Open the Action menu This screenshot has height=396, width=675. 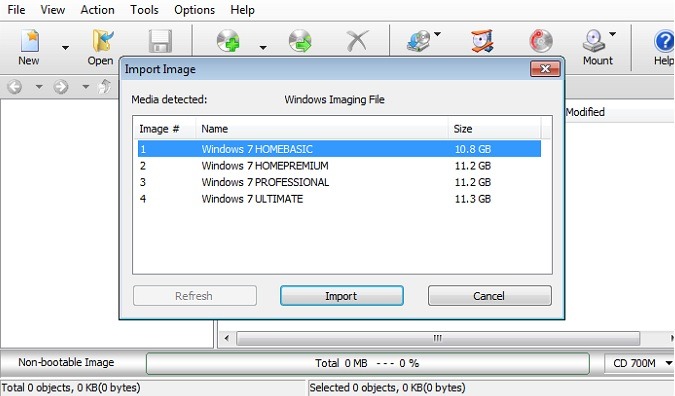pos(97,9)
